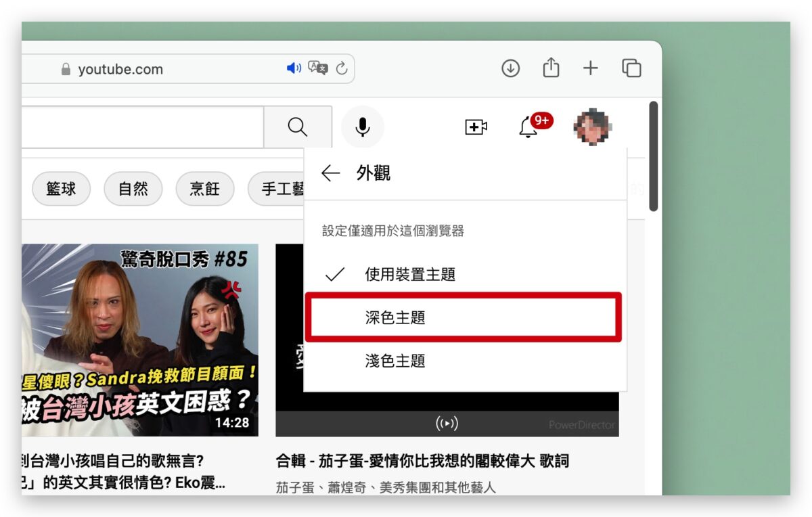Click the 外觀 menu header text
The image size is (812, 517).
tap(374, 173)
